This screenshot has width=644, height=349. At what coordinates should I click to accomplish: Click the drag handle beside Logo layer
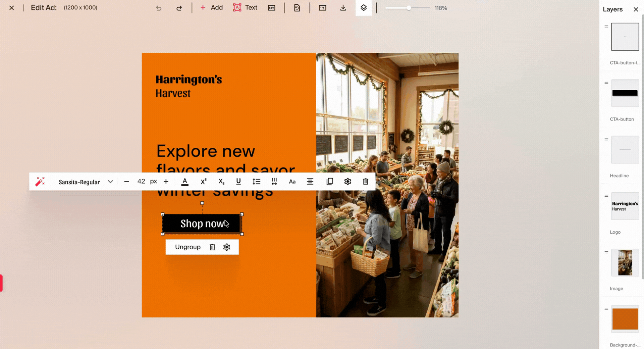click(x=606, y=196)
